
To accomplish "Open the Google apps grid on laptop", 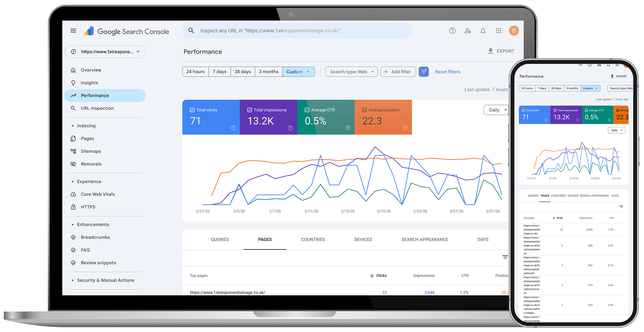I will [x=498, y=31].
